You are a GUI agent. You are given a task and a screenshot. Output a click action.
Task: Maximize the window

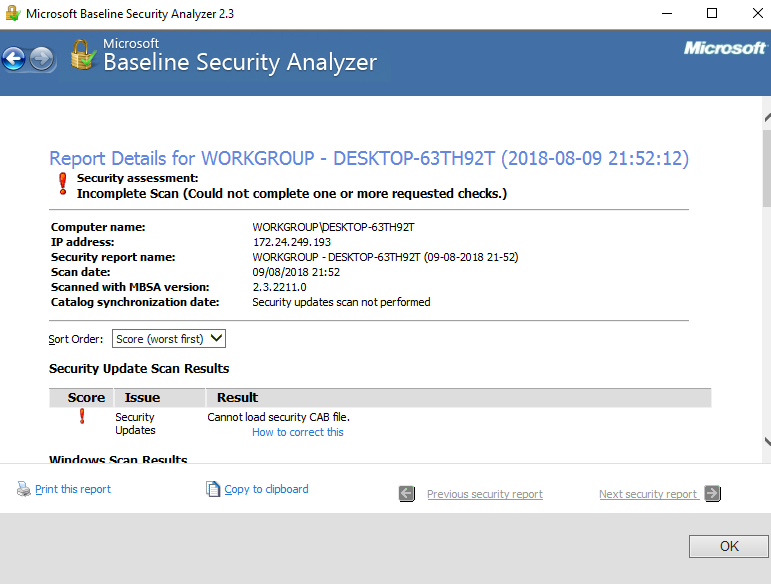click(x=712, y=13)
